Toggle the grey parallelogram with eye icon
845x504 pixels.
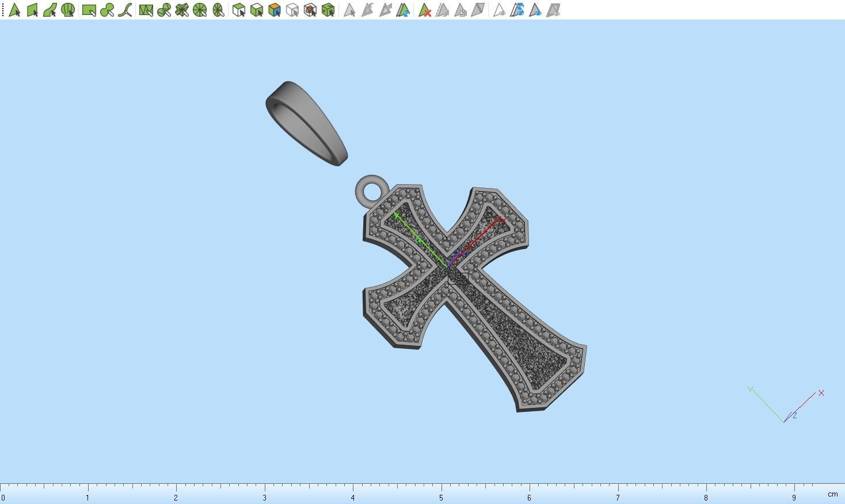[x=553, y=10]
